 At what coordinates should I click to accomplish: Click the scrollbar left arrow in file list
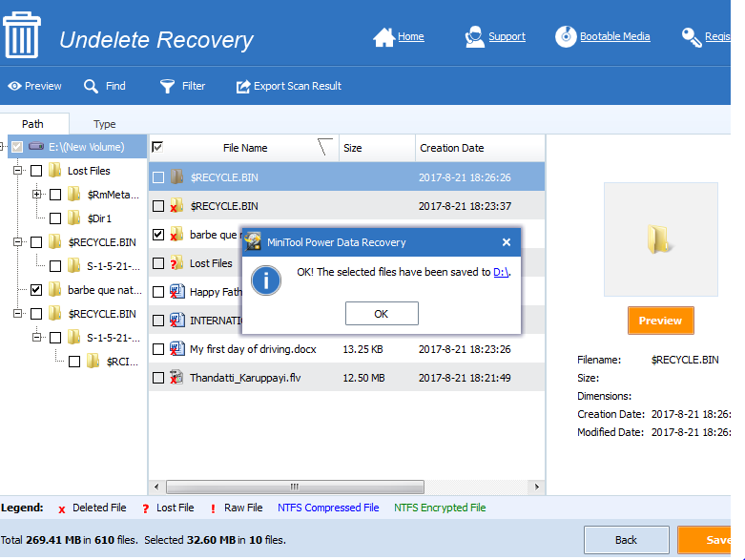[x=156, y=487]
